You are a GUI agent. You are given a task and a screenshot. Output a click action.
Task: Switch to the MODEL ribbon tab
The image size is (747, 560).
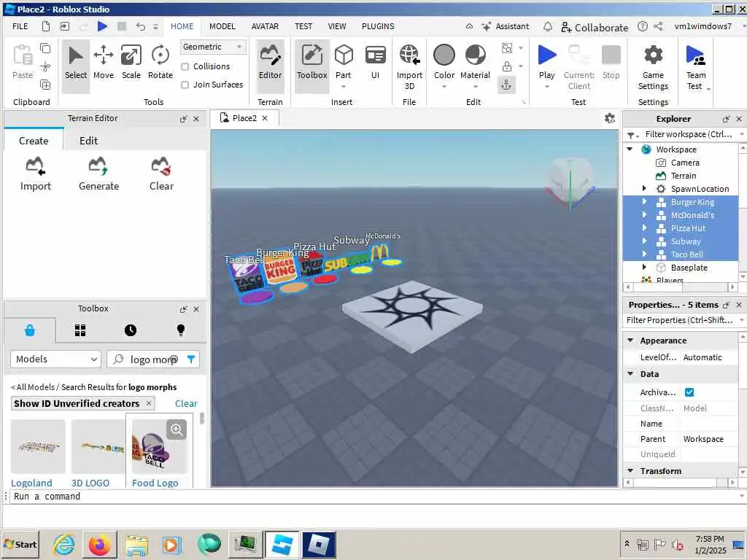click(222, 26)
